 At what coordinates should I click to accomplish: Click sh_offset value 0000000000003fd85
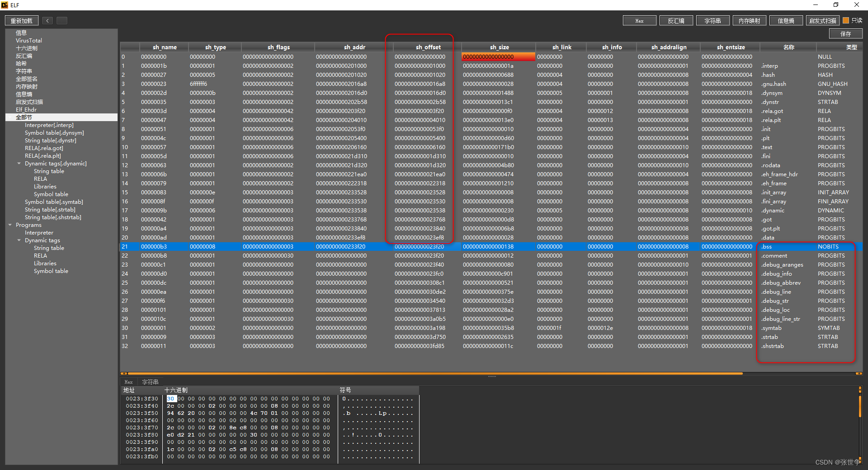pos(420,346)
